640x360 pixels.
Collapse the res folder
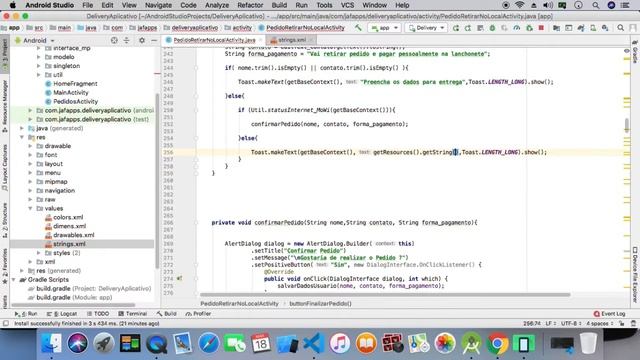(22, 137)
